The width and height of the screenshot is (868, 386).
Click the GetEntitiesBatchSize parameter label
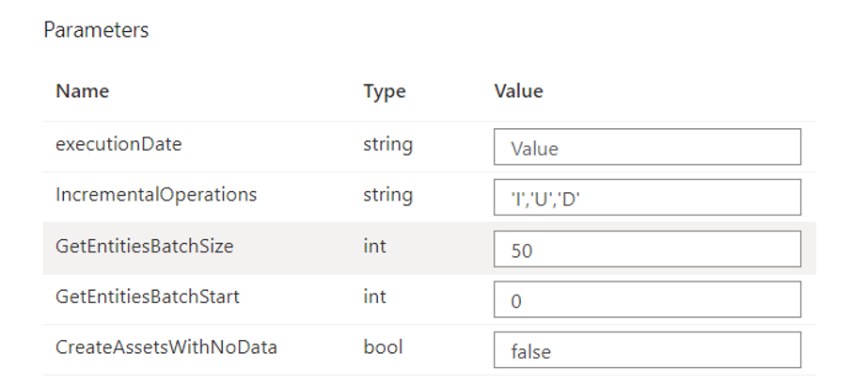[145, 247]
